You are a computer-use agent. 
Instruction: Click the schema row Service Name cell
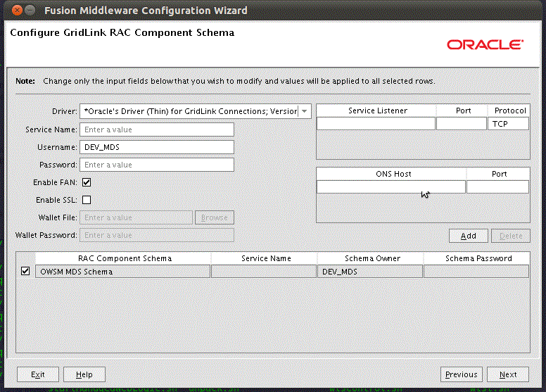pos(264,272)
